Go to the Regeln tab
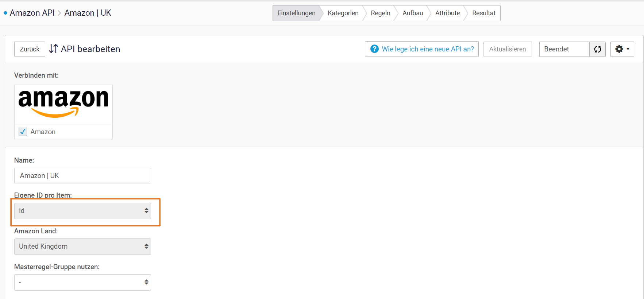Screen dimensions: 644x299 tap(380, 13)
